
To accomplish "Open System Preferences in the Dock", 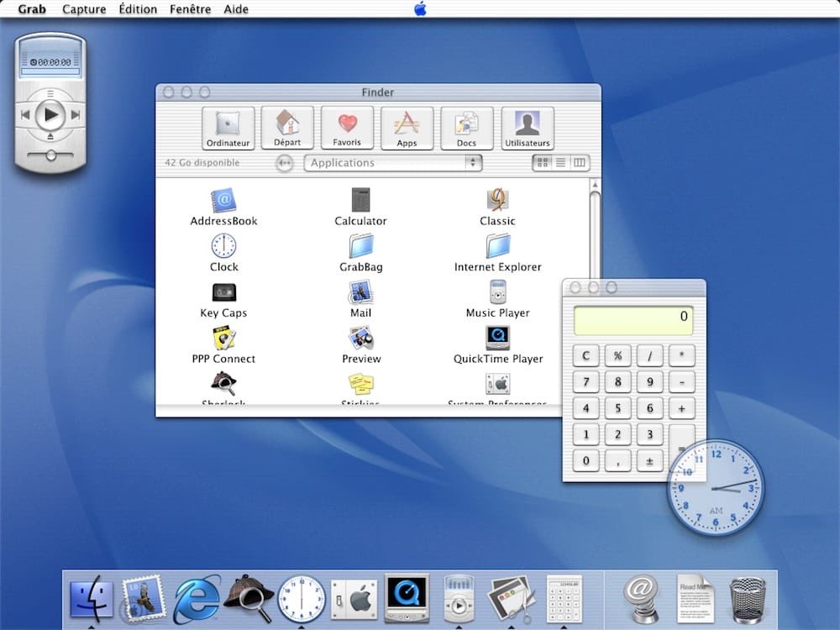I will [354, 599].
